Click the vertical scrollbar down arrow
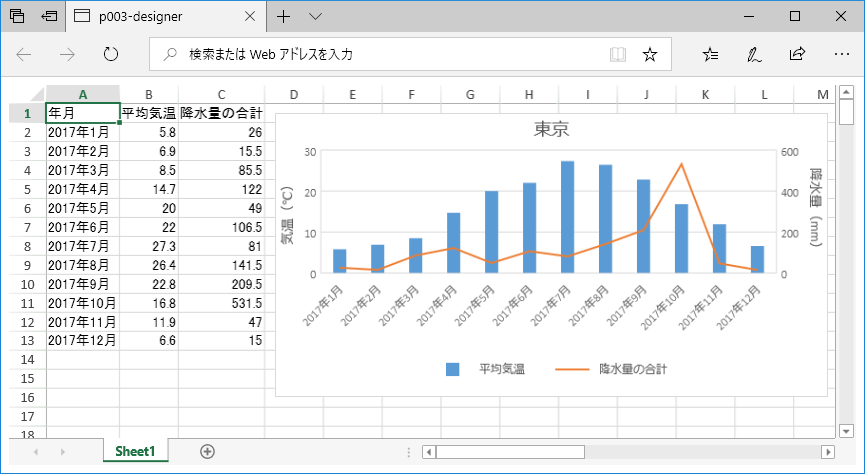This screenshot has width=865, height=474. [x=846, y=431]
